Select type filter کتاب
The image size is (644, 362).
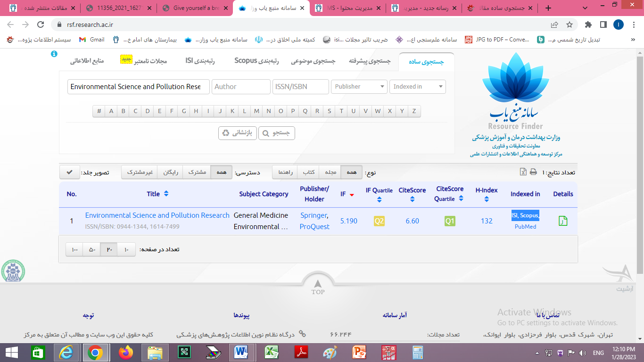309,173
